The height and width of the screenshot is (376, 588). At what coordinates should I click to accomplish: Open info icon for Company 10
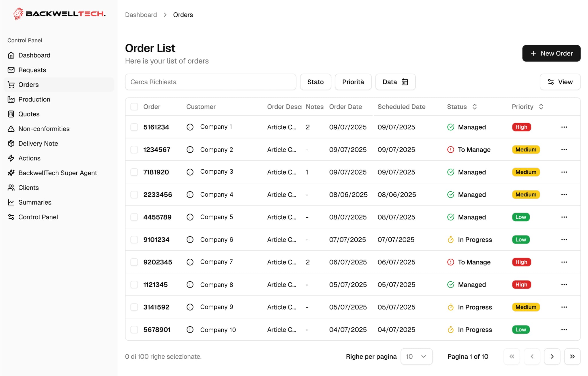point(190,329)
